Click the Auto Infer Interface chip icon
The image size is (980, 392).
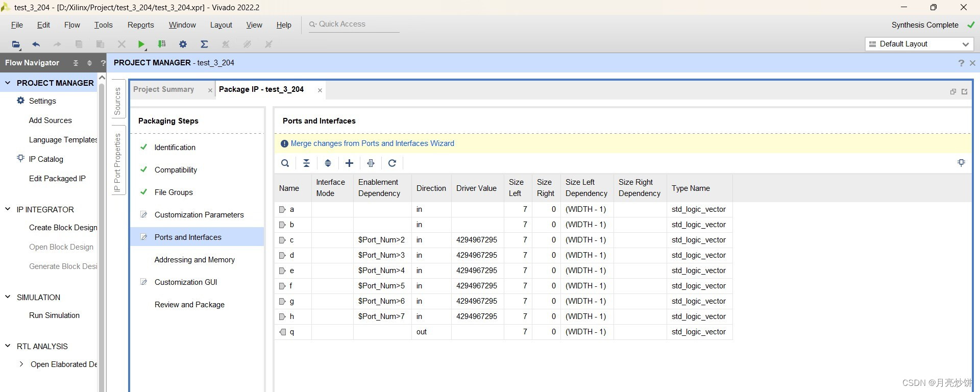371,163
